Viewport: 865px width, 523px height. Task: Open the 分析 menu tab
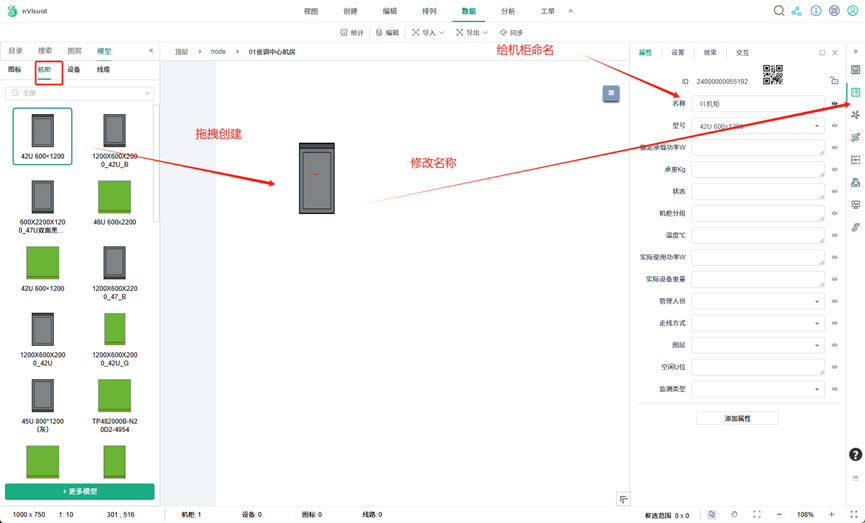[x=508, y=11]
